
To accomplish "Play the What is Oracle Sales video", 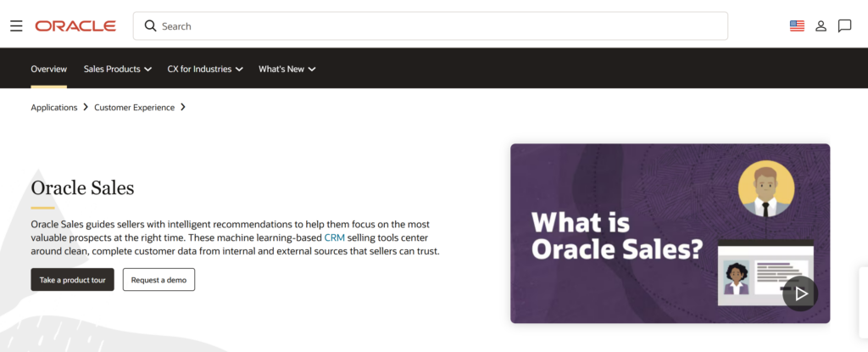I will coord(800,293).
